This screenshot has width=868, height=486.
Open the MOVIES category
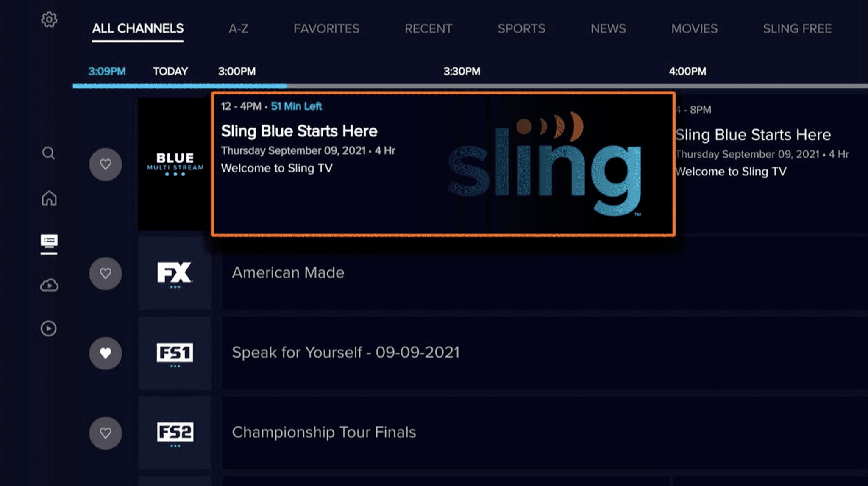694,28
